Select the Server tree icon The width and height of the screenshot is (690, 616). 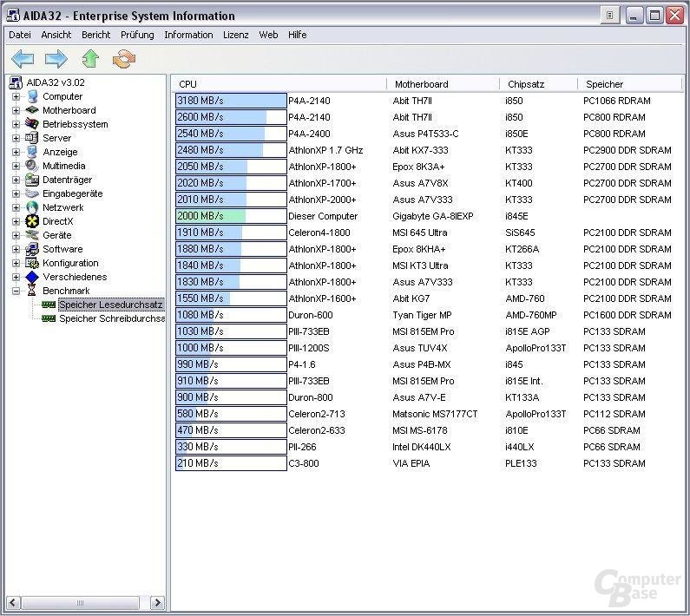coord(32,138)
